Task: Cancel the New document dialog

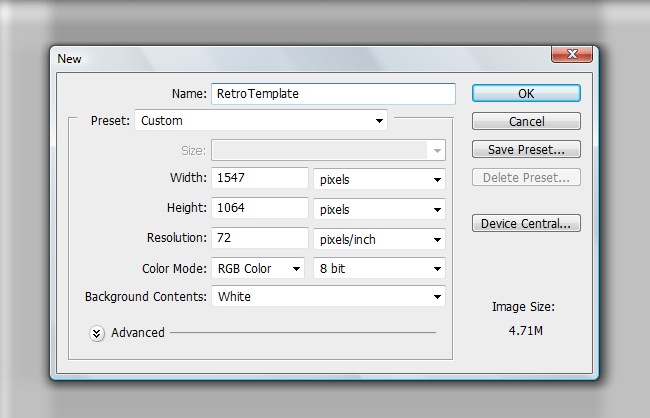Action: [526, 121]
